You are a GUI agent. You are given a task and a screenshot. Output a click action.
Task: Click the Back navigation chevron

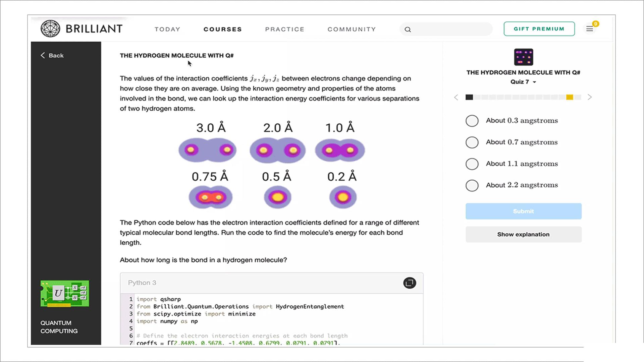(43, 55)
